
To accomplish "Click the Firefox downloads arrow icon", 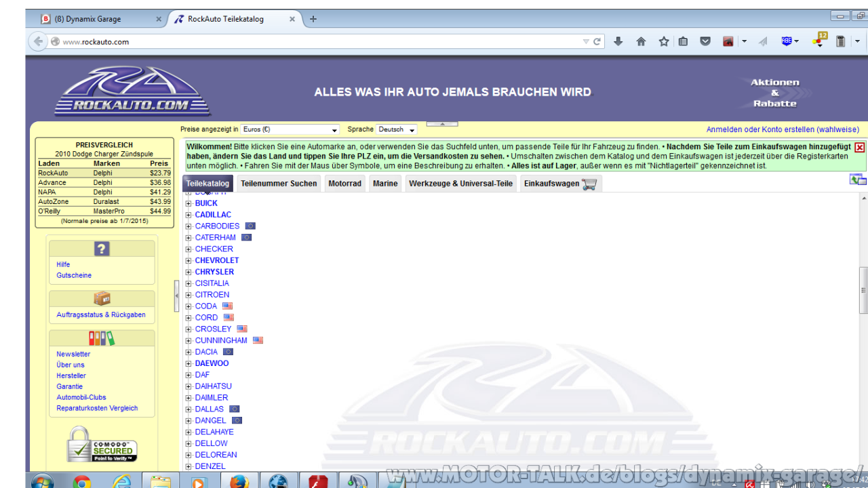I will (618, 41).
